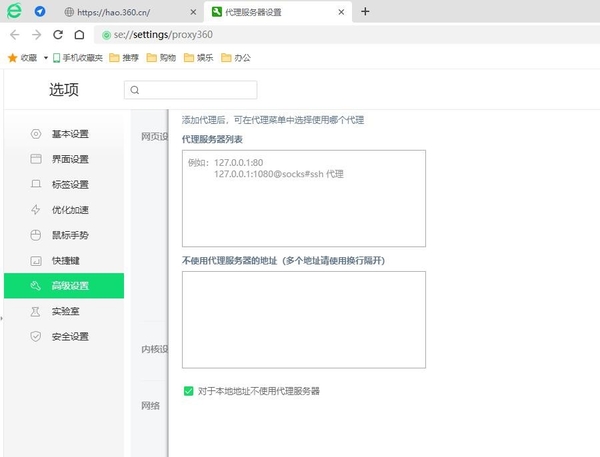Viewport: 600px width, 457px height.
Task: Open new tab with plus icon
Action: 365,12
